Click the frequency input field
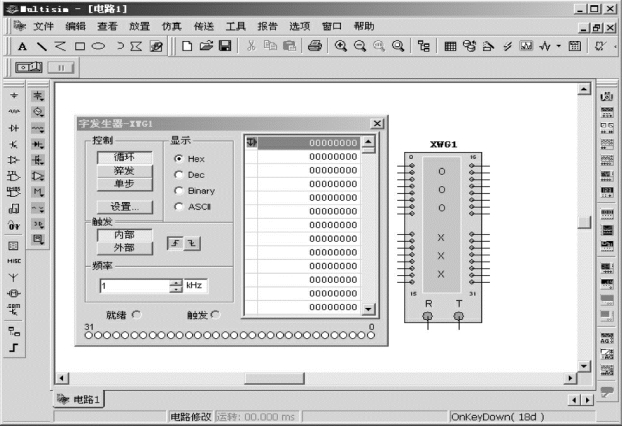 tap(135, 286)
